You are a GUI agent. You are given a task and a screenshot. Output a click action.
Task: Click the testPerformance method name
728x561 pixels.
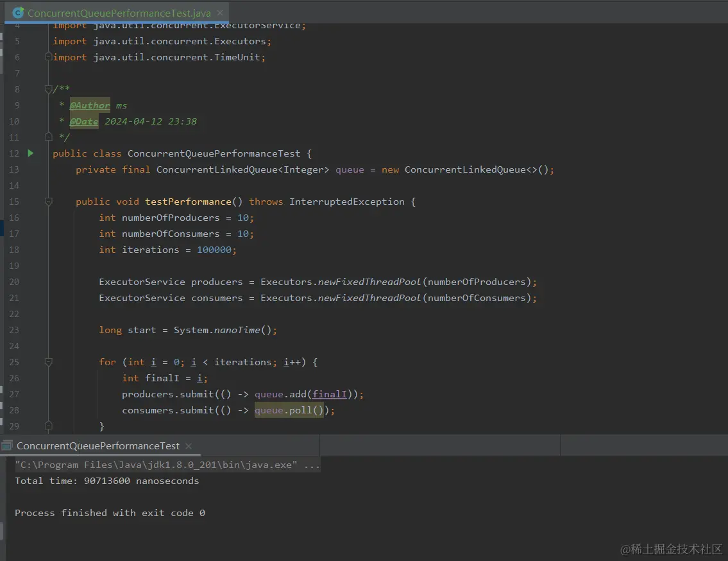click(188, 202)
